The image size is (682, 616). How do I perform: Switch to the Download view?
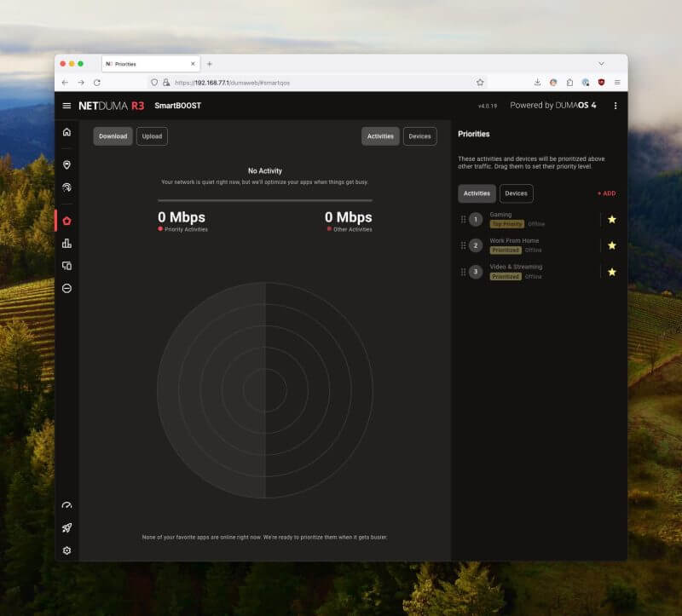[x=113, y=136]
